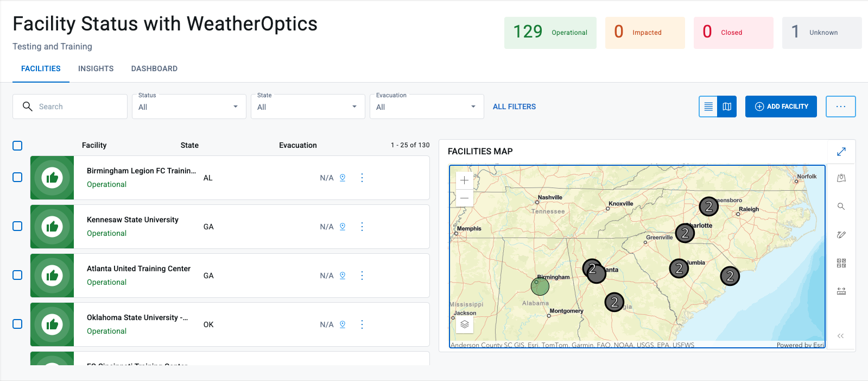Screen dimensions: 868x381
Task: Open Kennesaw State University row kebab menu
Action: click(362, 227)
